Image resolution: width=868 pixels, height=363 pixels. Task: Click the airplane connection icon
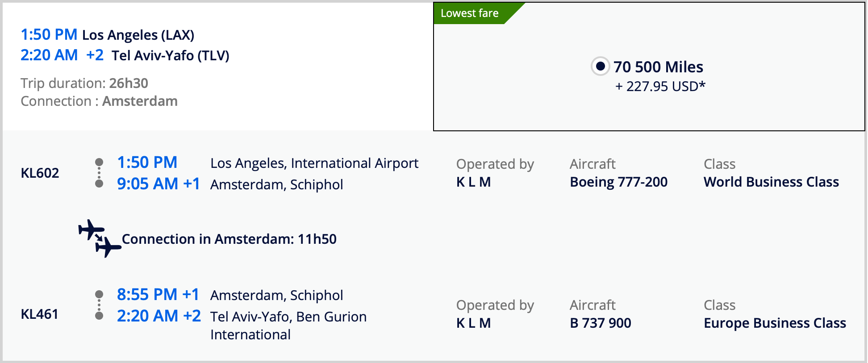(98, 239)
